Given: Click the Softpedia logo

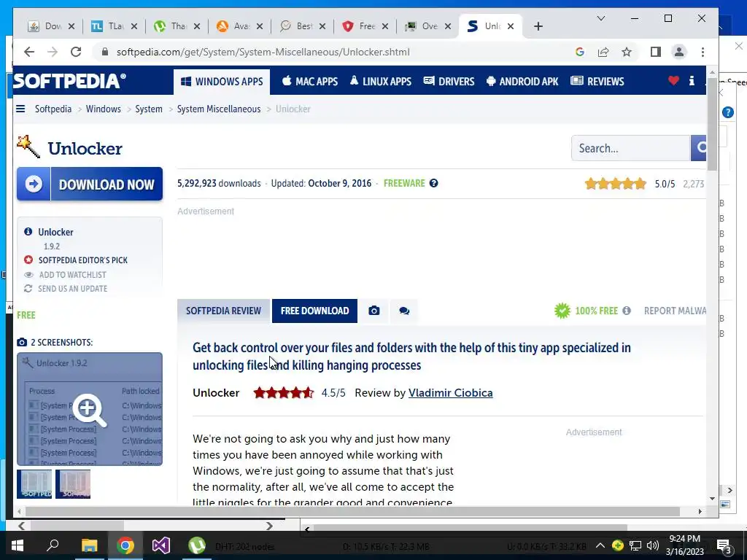Looking at the screenshot, I should click(69, 81).
